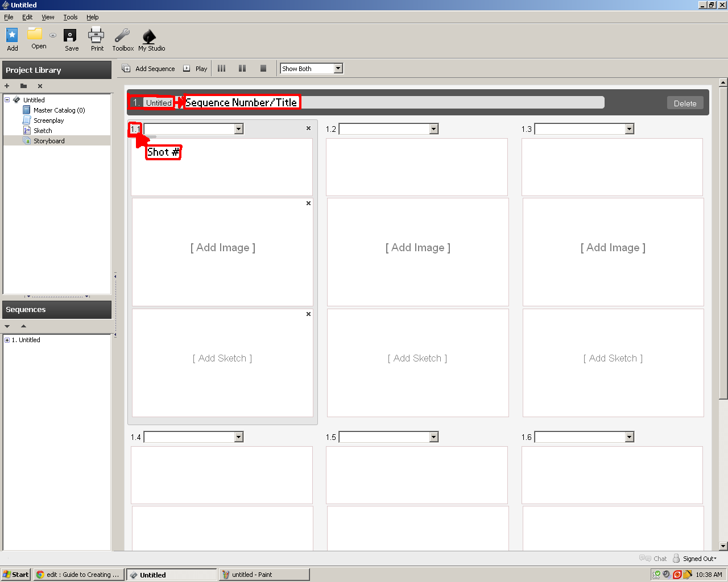Viewport: 728px width, 582px height.
Task: Open Signed Out account menu
Action: coord(694,559)
